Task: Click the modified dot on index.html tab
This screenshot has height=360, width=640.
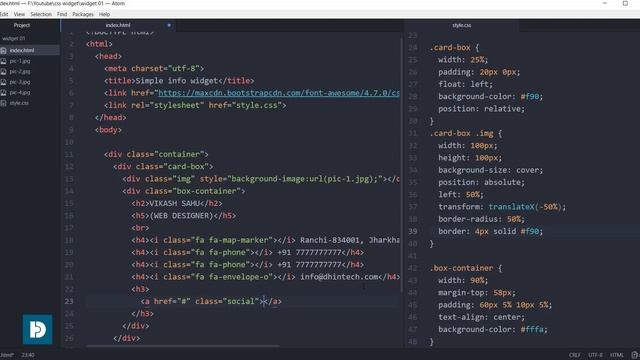Action: coord(169,25)
